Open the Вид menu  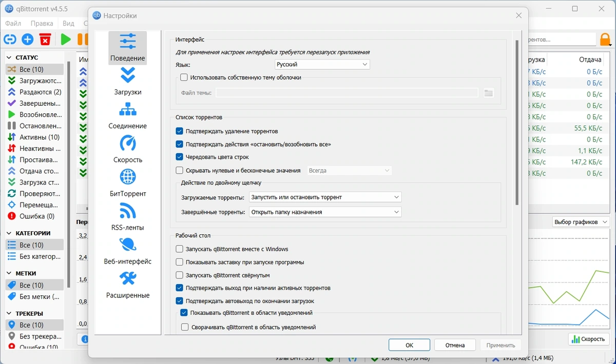point(68,23)
